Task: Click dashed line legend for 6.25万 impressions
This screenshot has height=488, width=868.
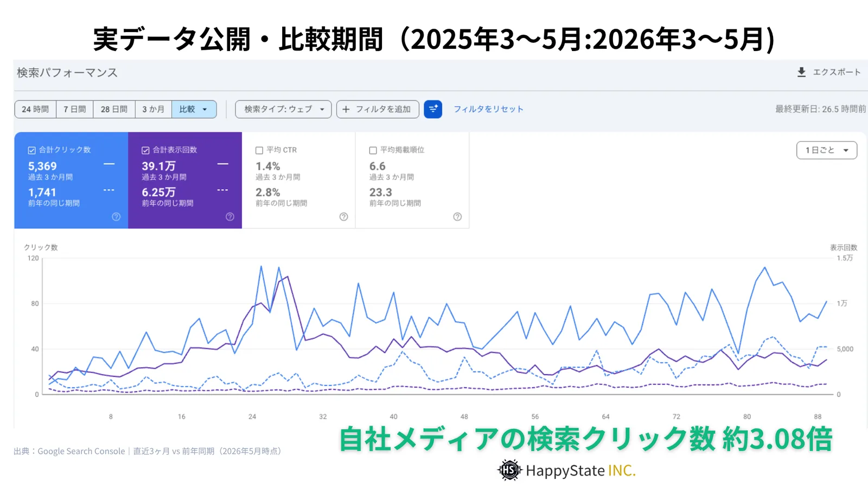Action: click(223, 190)
